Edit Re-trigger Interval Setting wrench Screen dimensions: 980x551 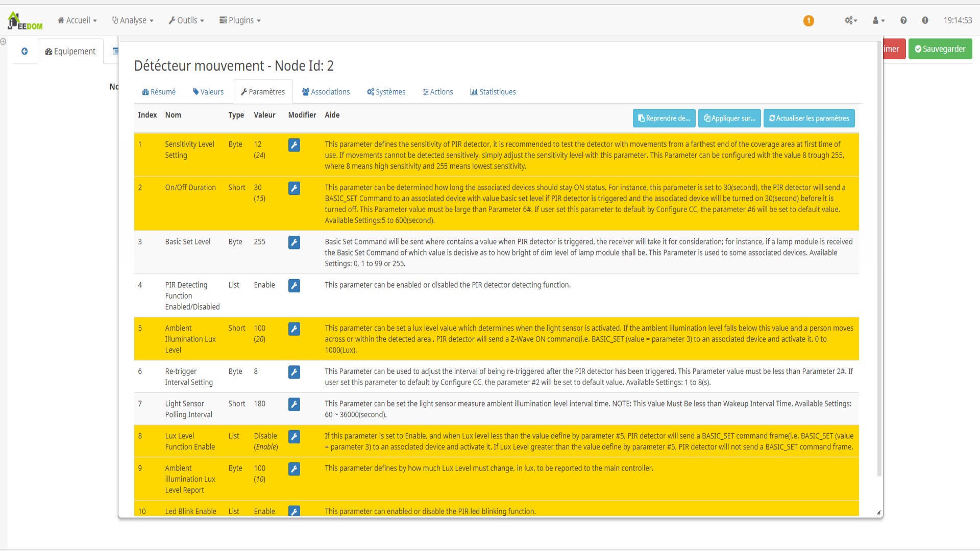tap(294, 373)
